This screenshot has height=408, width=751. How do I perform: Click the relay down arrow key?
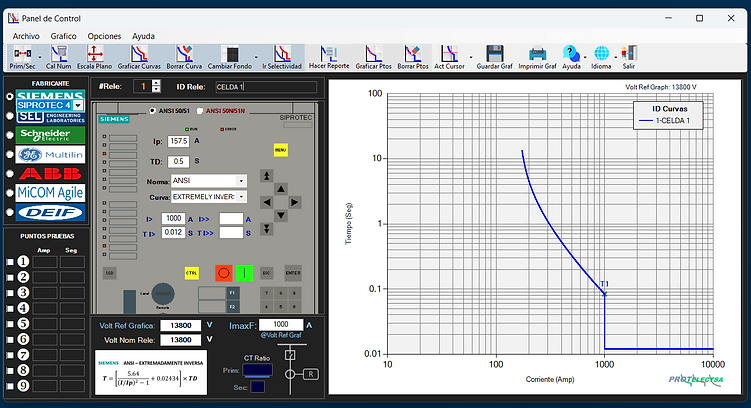click(x=281, y=216)
